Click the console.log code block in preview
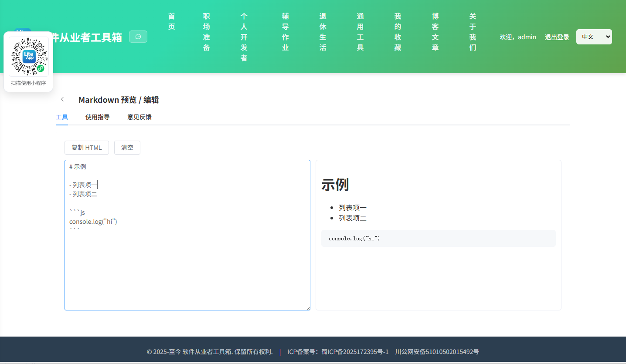Screen dimensions: 626x364 (439, 239)
